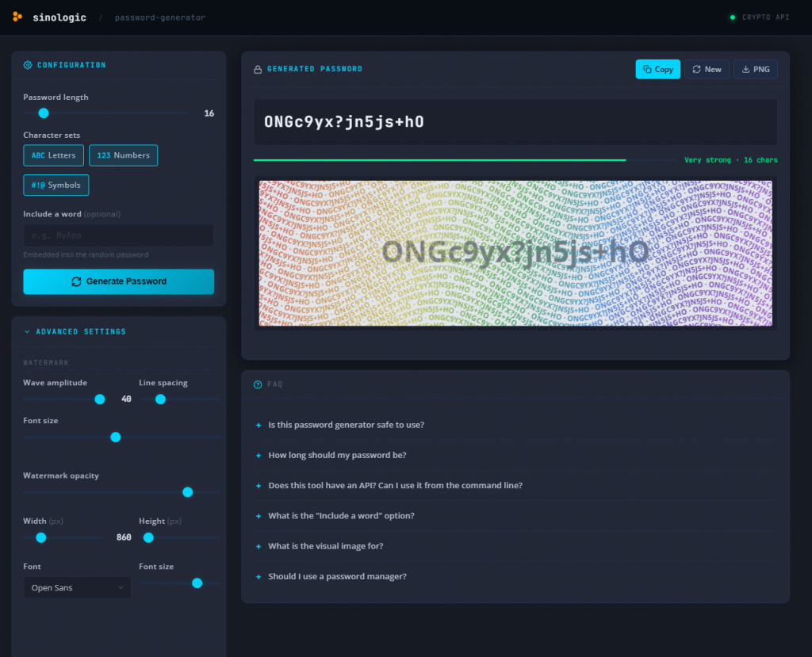Click the FAQ question mark icon
This screenshot has width=812, height=657.
258,384
